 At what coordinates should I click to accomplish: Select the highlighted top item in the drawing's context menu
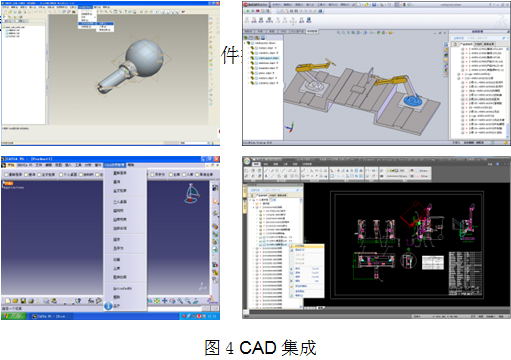click(x=307, y=246)
